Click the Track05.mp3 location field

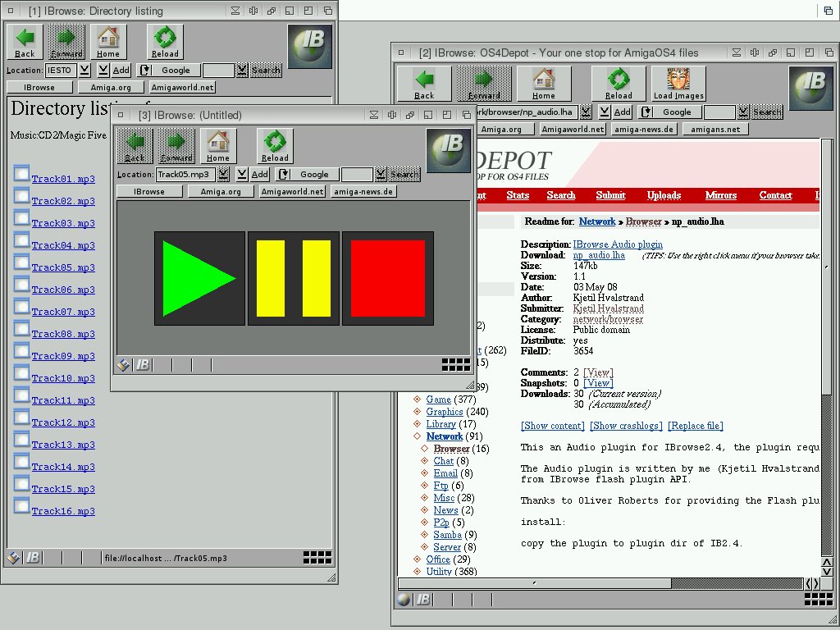pyautogui.click(x=185, y=174)
